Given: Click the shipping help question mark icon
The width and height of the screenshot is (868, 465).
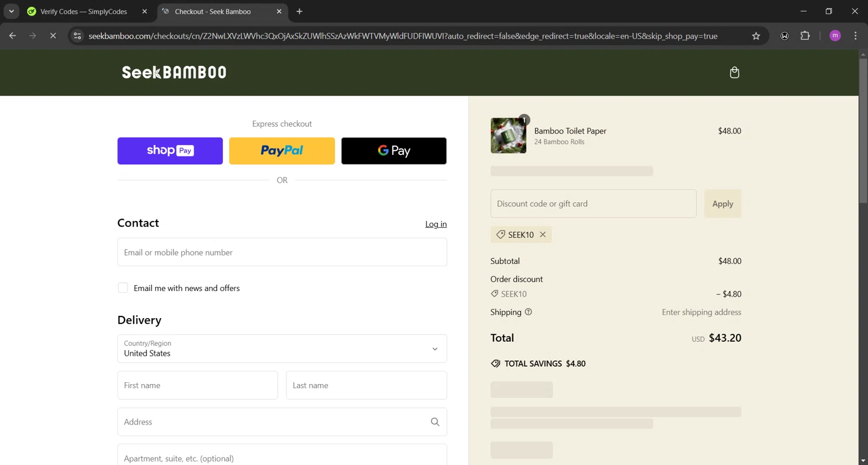Looking at the screenshot, I should pos(528,312).
